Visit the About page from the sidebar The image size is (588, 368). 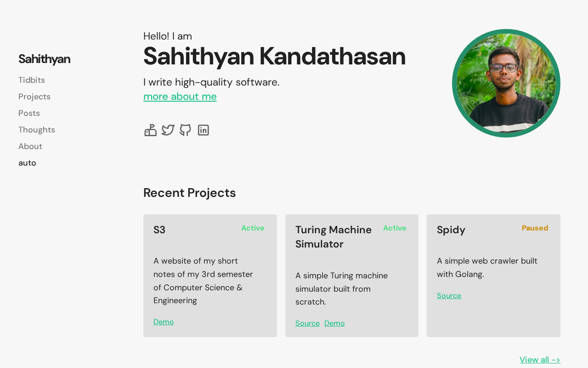click(30, 146)
